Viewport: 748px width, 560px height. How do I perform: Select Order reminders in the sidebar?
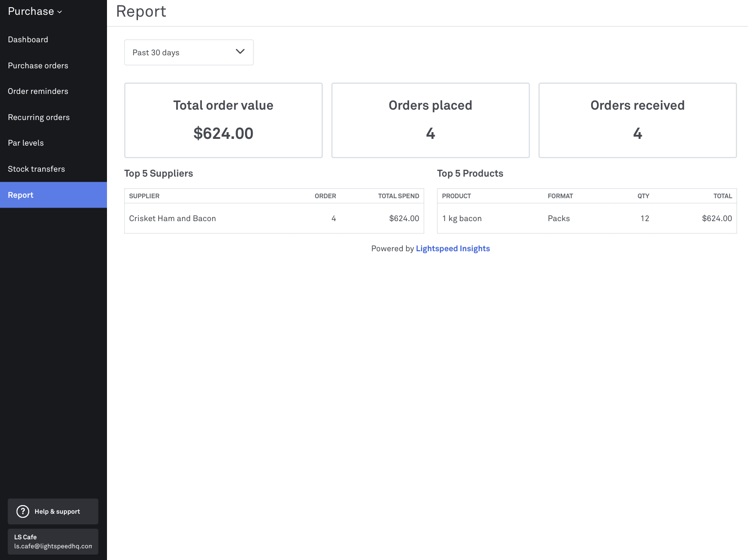coord(38,91)
